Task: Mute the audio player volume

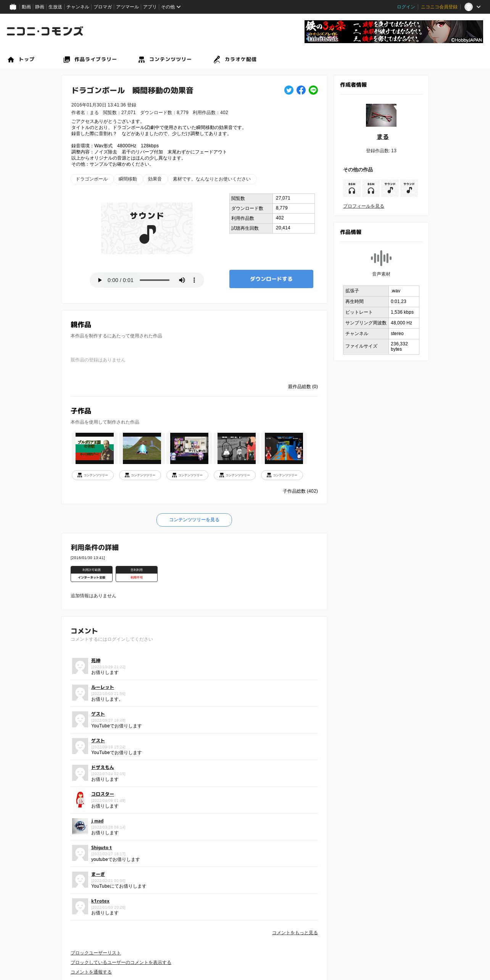Action: (182, 280)
